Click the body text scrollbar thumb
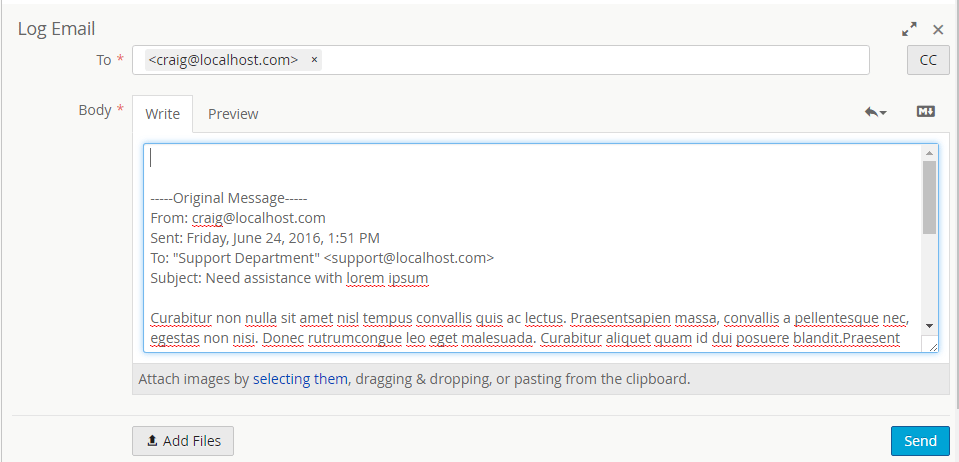Image resolution: width=959 pixels, height=462 pixels. [929, 196]
